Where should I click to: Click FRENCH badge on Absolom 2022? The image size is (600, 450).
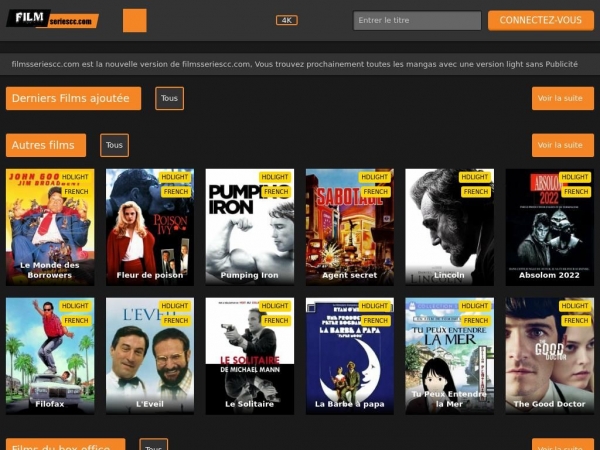click(x=576, y=191)
